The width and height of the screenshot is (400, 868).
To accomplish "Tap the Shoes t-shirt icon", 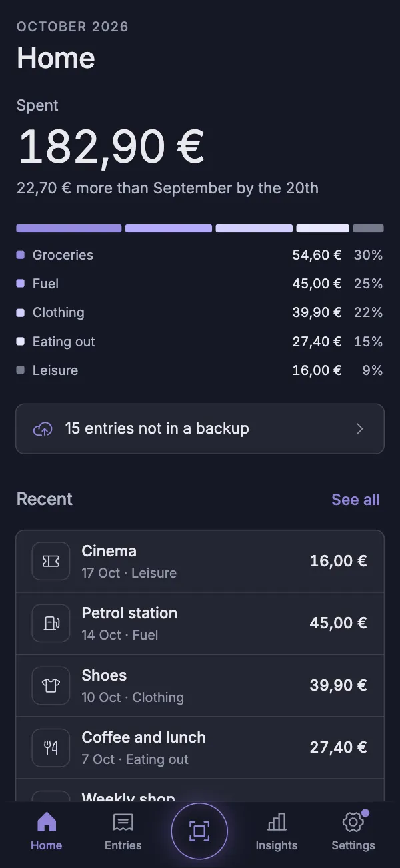I will [x=51, y=685].
